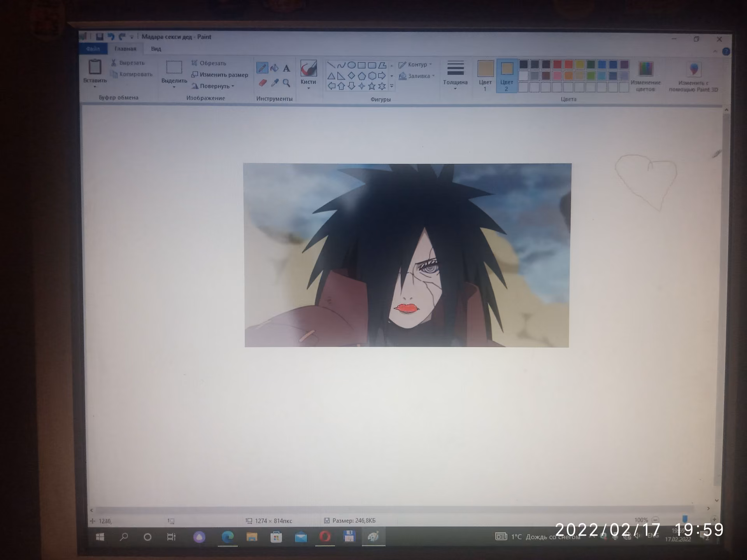This screenshot has height=560, width=747.
Task: Open File Explorer from the taskbar
Action: [x=252, y=537]
